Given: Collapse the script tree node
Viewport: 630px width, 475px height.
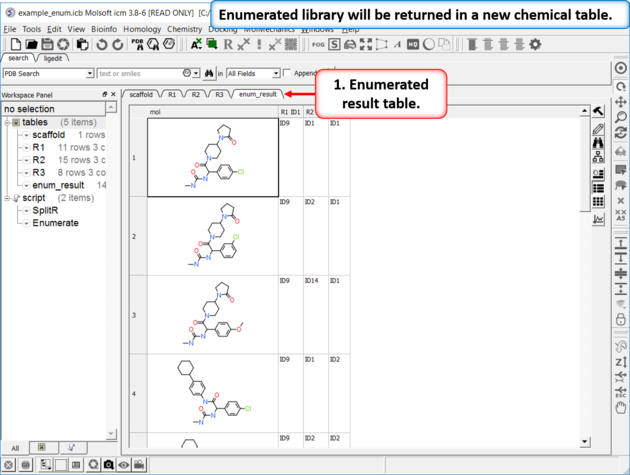Looking at the screenshot, I should (6, 198).
